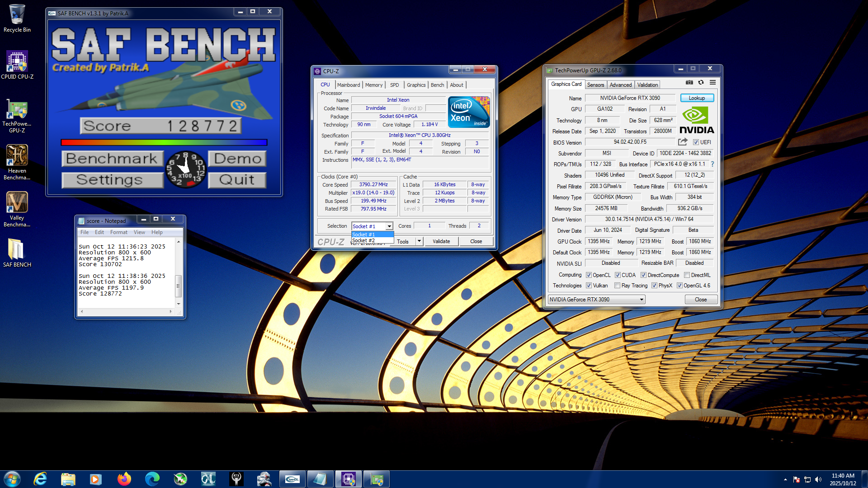Click the Lookup button in GPU-Z

(696, 98)
